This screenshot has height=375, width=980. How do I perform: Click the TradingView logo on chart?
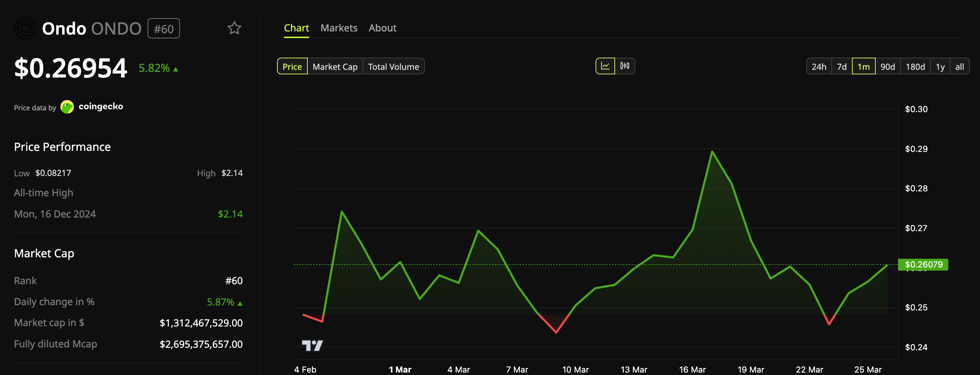(x=312, y=345)
